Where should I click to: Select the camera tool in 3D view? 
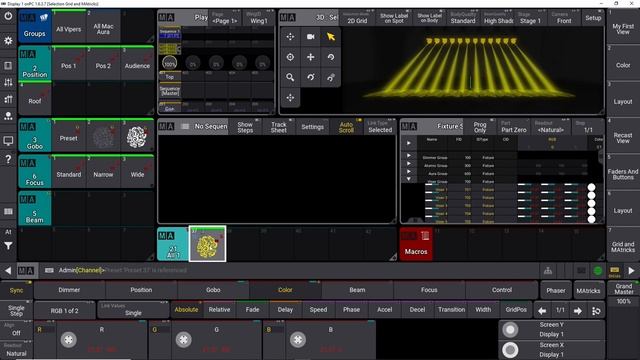(311, 37)
